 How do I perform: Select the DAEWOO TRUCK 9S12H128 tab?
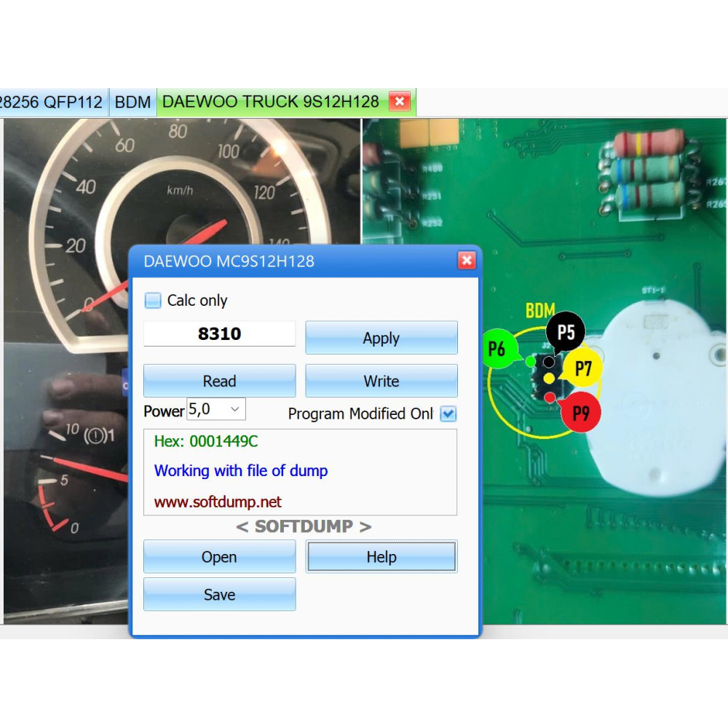pyautogui.click(x=271, y=102)
